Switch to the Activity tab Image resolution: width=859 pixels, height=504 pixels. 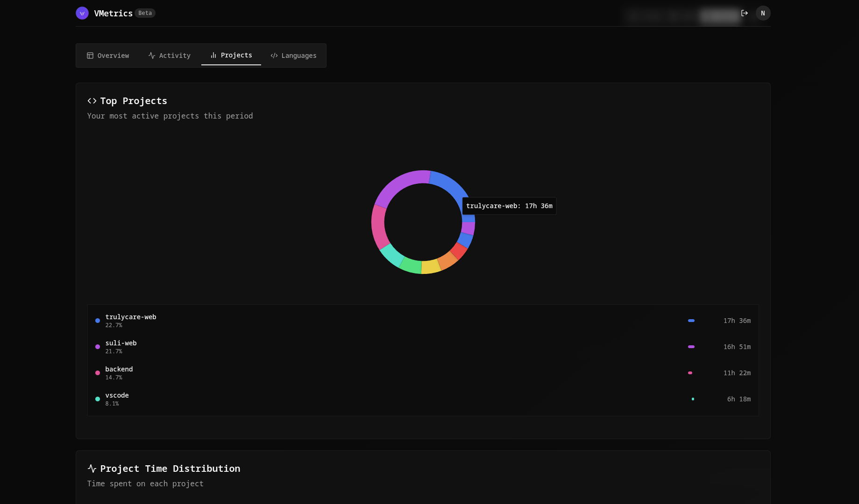(x=169, y=56)
